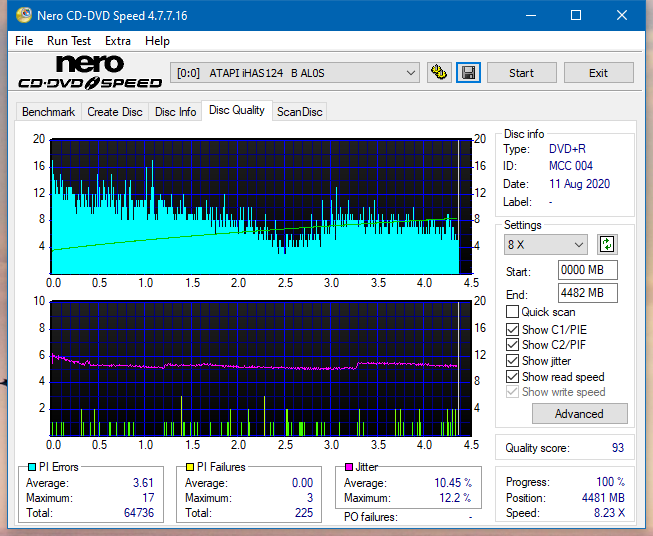Click the Start button
This screenshot has width=653, height=536.
coord(521,73)
